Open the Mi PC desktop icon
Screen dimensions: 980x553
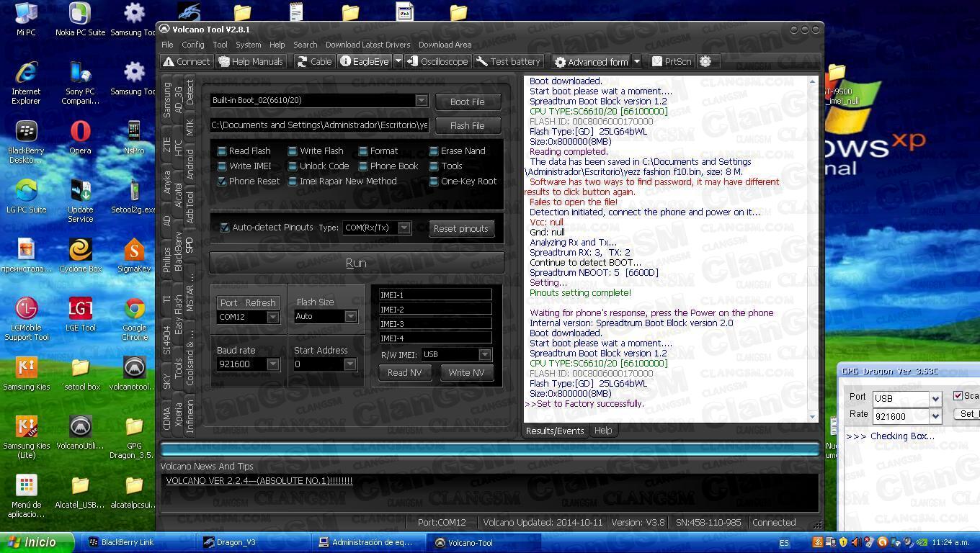click(26, 19)
